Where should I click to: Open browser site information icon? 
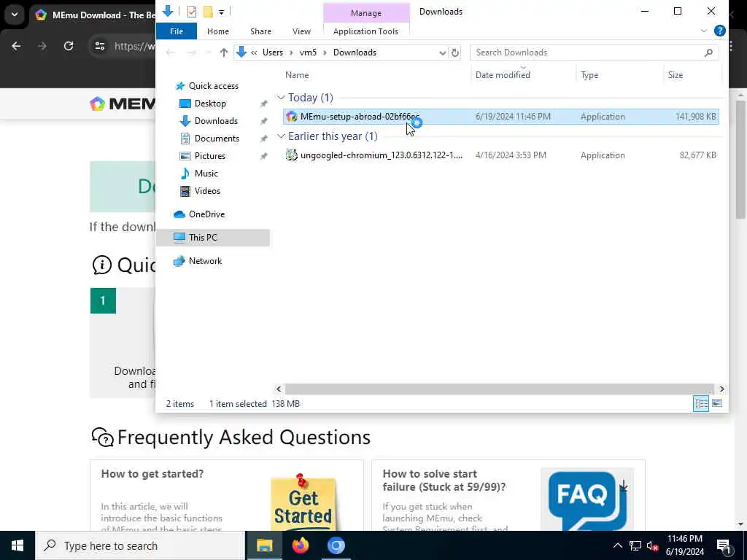(x=100, y=46)
